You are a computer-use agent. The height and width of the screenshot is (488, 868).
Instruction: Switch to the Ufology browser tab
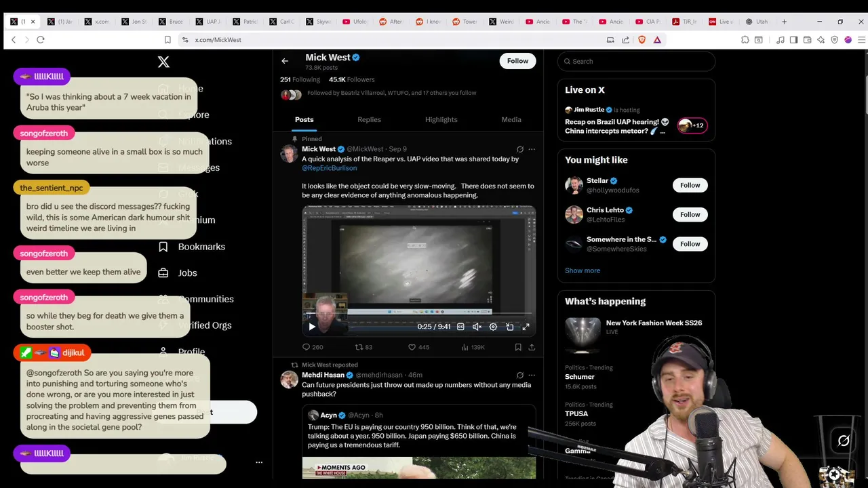355,22
